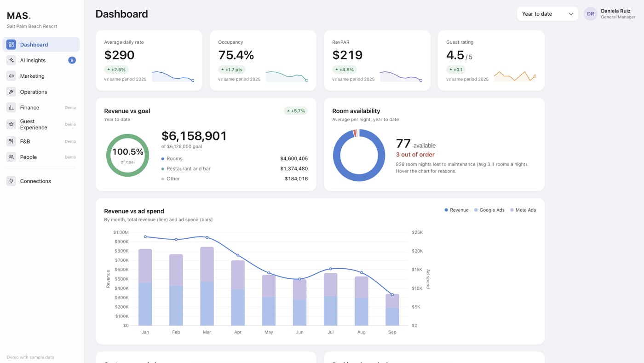Click the Guest rating sparkline chart
This screenshot has height=363, width=644.
(515, 76)
